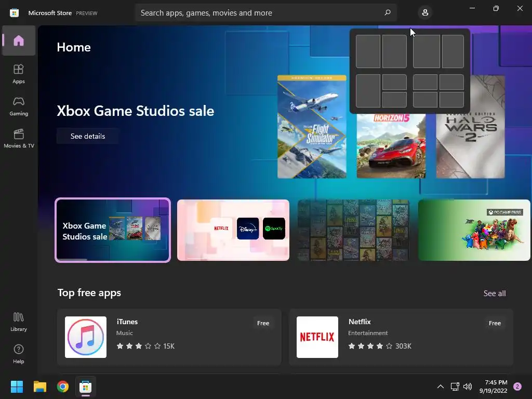
Task: Open the user account profile icon
Action: point(425,13)
